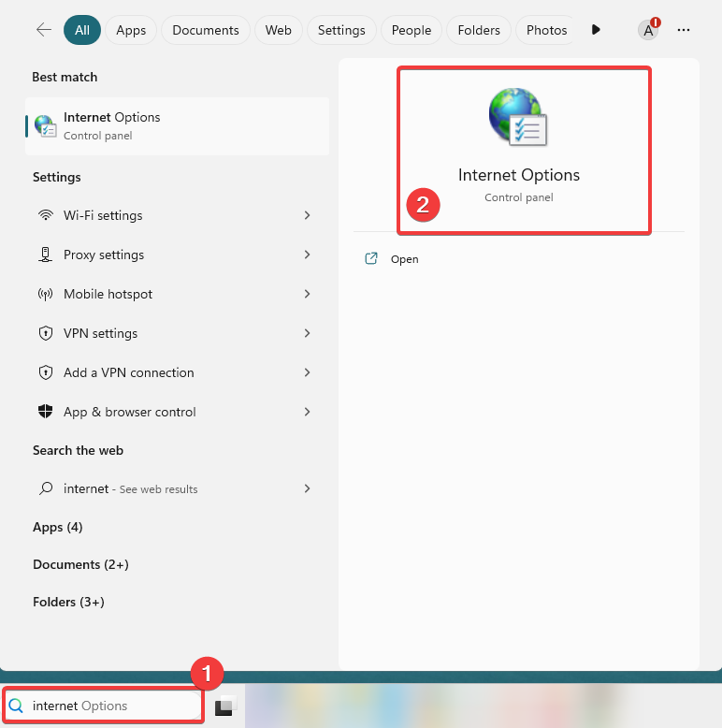This screenshot has width=722, height=728.
Task: Expand App & browser control chevron
Action: [x=307, y=412]
